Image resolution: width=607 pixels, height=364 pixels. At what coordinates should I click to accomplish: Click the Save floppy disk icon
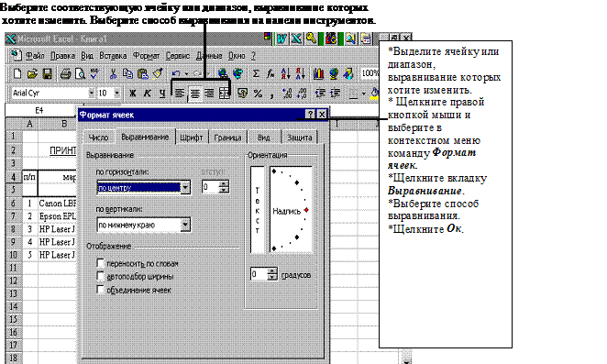click(x=48, y=73)
